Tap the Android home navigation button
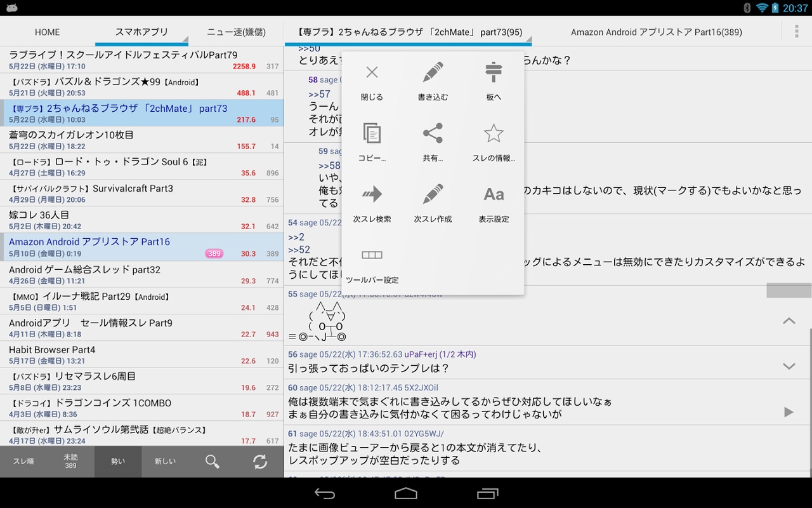This screenshot has height=508, width=812. click(x=406, y=493)
